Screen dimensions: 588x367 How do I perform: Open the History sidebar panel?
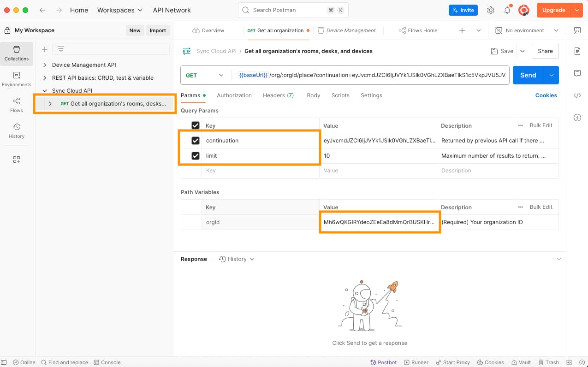click(17, 131)
